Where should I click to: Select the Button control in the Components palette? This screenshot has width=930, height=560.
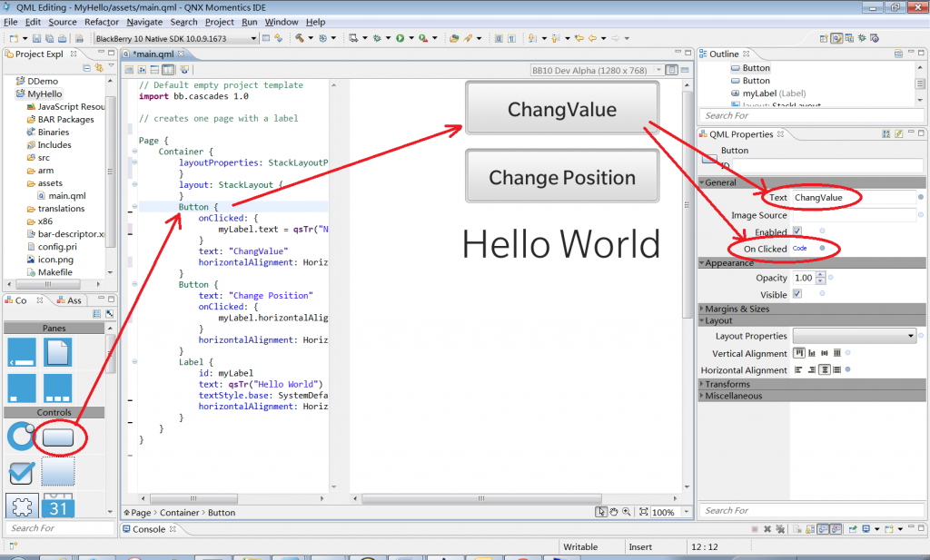58,437
